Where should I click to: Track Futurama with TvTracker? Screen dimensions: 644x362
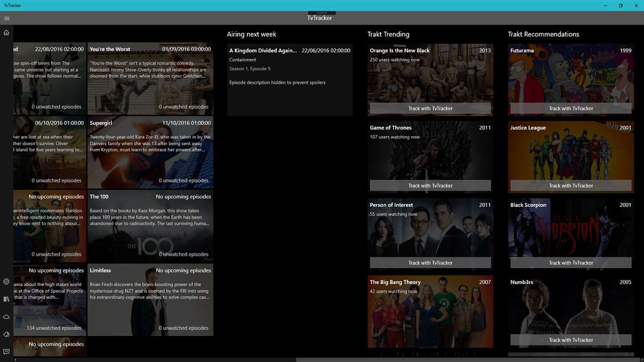tap(571, 109)
